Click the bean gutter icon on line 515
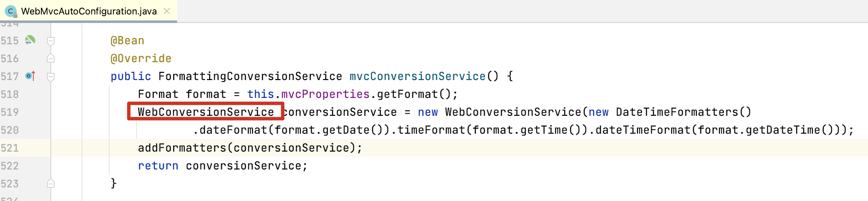This screenshot has height=201, width=868. [30, 40]
